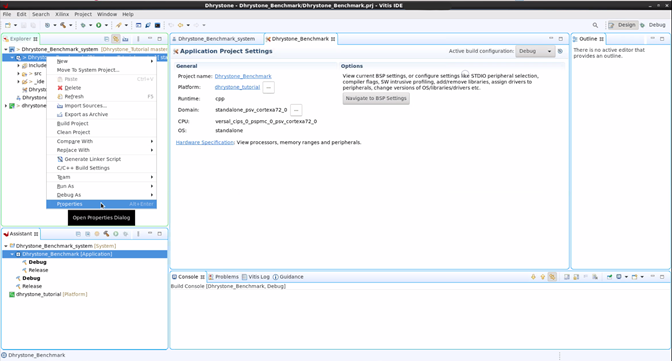Click the green Run icon in main toolbar
The image size is (672, 361).
click(99, 25)
